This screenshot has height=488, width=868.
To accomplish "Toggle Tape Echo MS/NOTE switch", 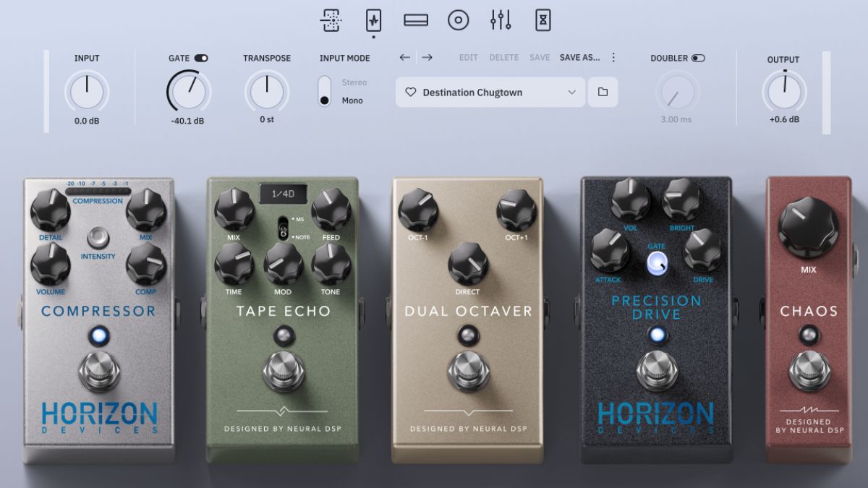I will pyautogui.click(x=282, y=227).
